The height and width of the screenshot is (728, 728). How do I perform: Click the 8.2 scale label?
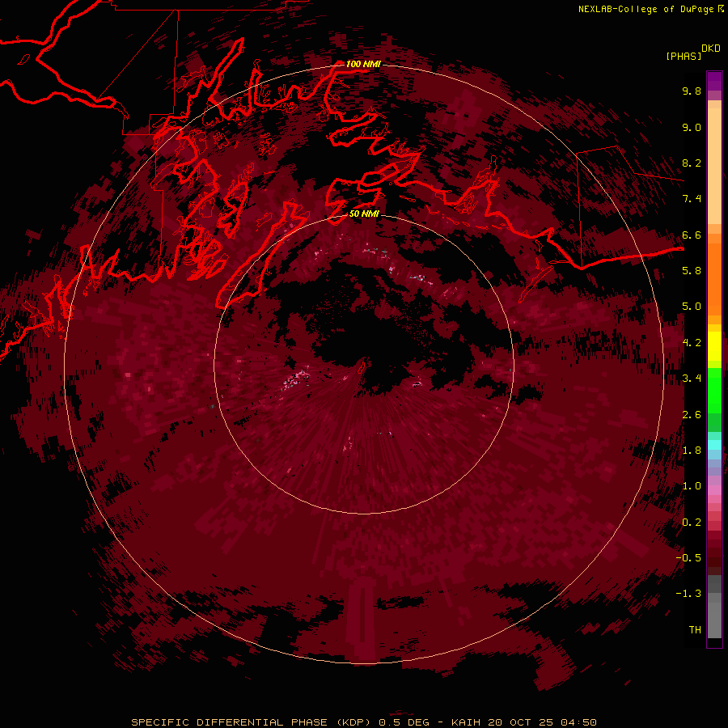click(x=692, y=163)
